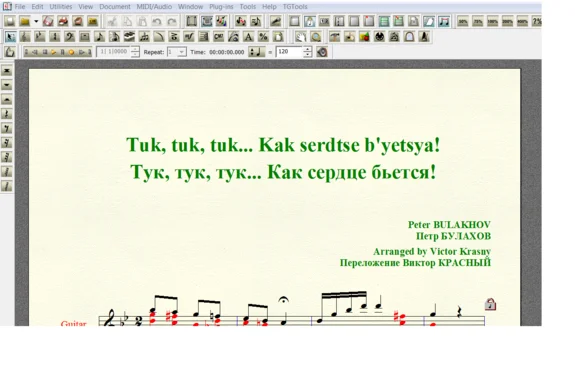Select the Hand Grabber tool
576x369 pixels.
click(x=300, y=37)
